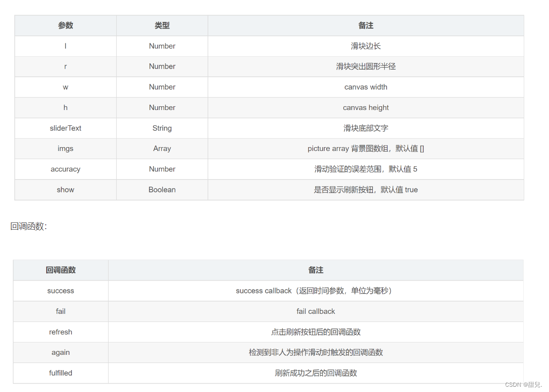This screenshot has width=549, height=392.
Task: Click the "show" parameter cell
Action: click(65, 189)
